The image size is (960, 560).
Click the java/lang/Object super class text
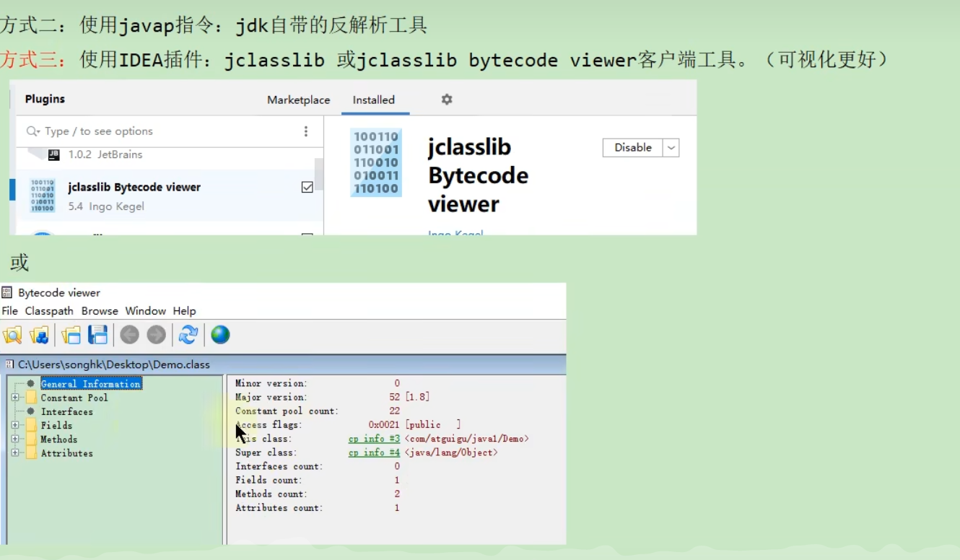(451, 452)
